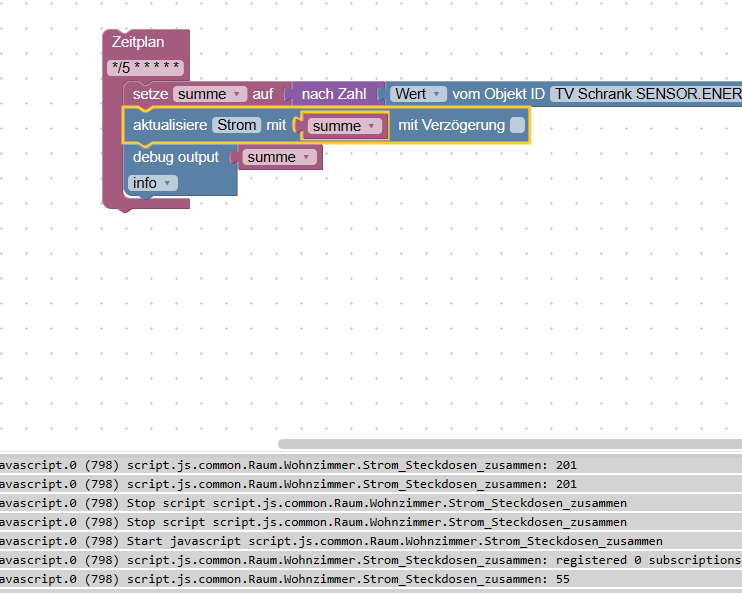The width and height of the screenshot is (742, 593).
Task: Click the first log line showing value 201
Action: (x=371, y=465)
